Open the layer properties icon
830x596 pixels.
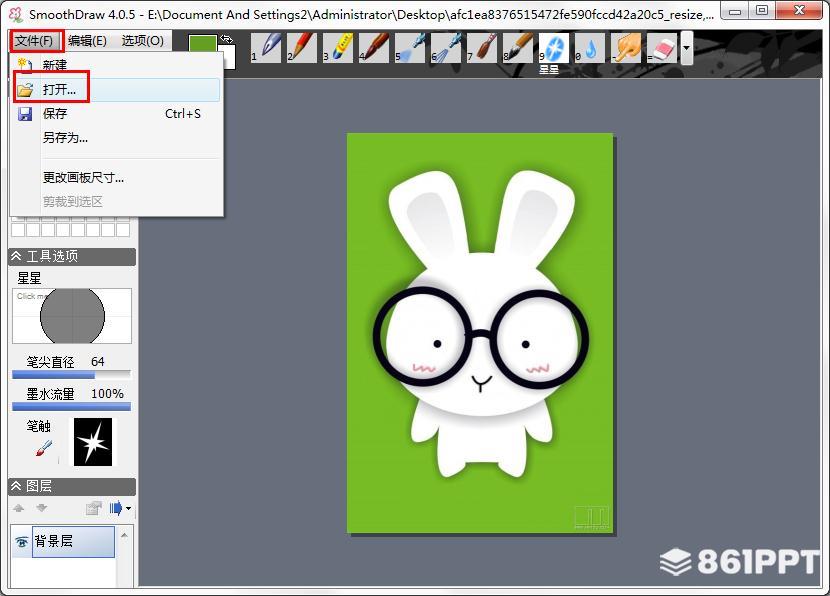94,508
